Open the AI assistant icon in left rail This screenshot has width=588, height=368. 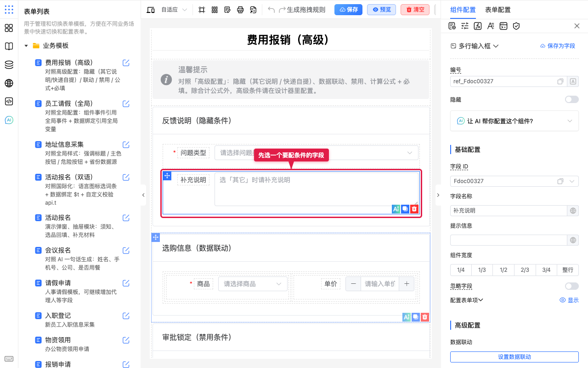click(9, 120)
